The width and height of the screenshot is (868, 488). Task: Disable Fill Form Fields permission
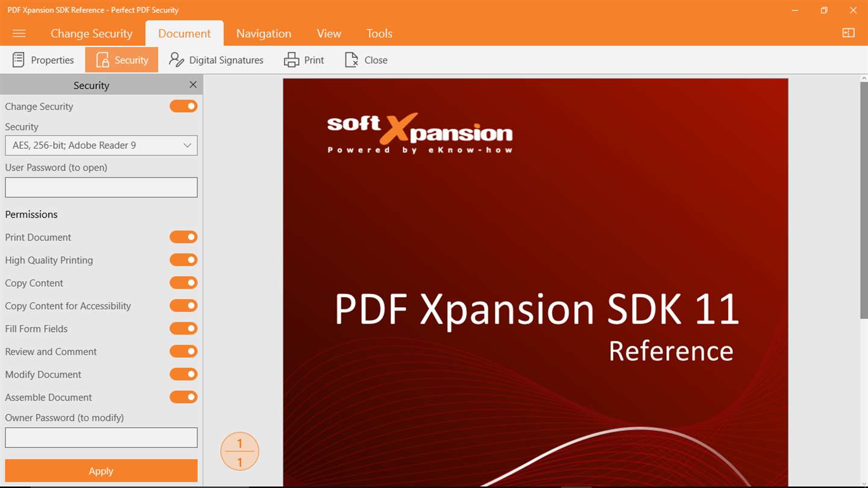(183, 329)
